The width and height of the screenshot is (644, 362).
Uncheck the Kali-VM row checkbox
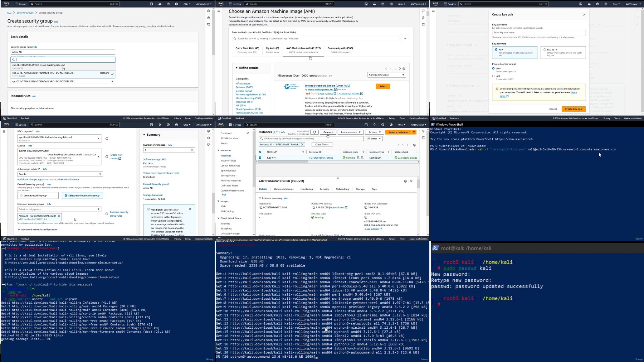260,158
